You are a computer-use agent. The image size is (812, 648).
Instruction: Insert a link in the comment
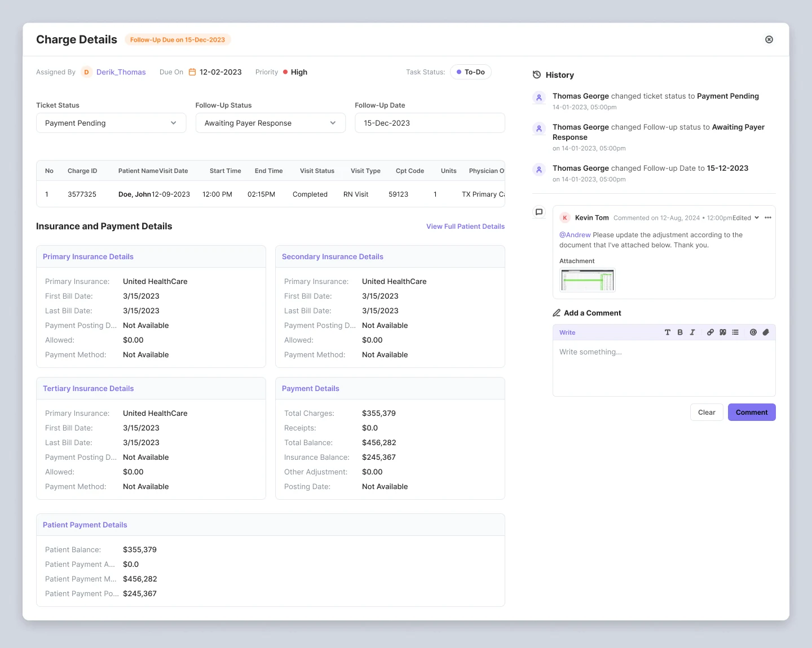710,332
